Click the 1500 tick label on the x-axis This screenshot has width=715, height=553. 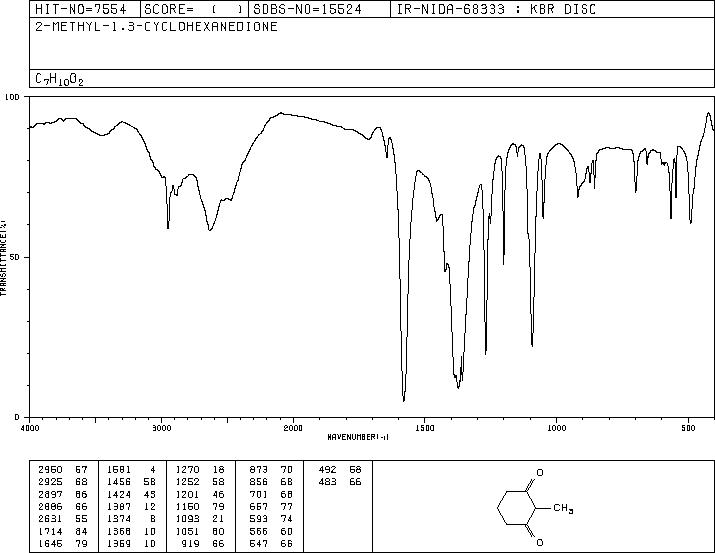(x=425, y=428)
